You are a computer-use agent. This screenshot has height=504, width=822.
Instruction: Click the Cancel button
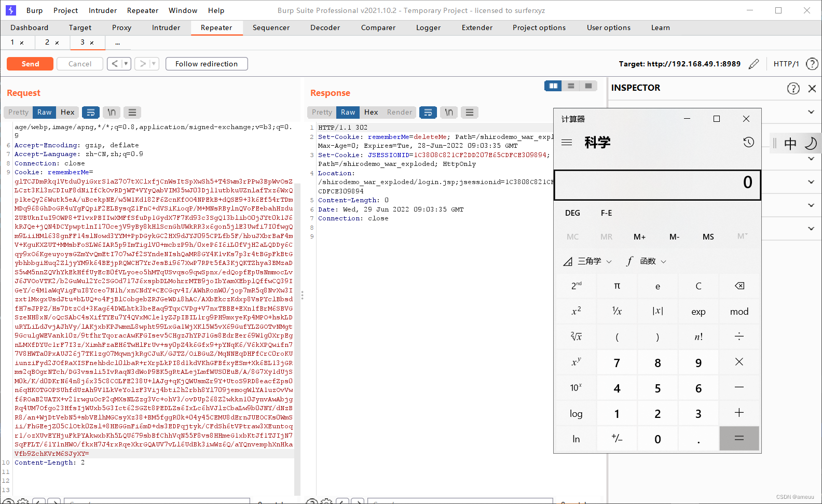pos(80,64)
